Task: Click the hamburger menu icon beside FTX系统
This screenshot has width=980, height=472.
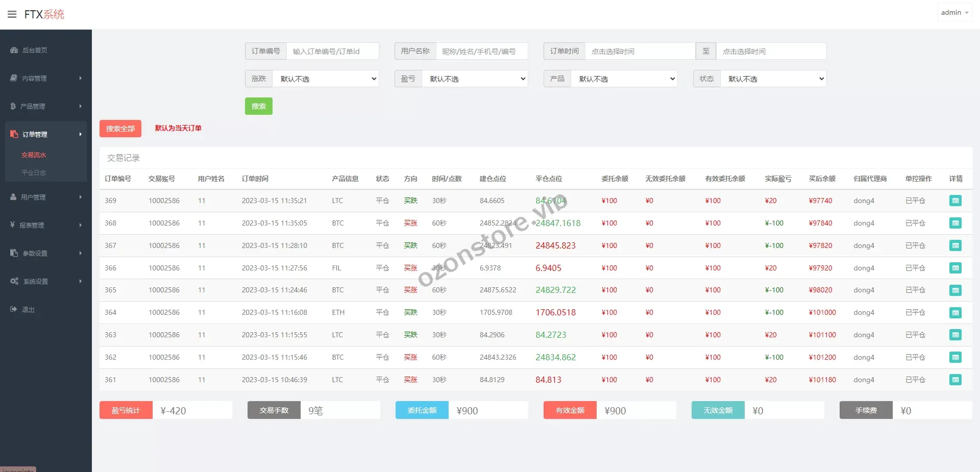Action: [x=12, y=14]
